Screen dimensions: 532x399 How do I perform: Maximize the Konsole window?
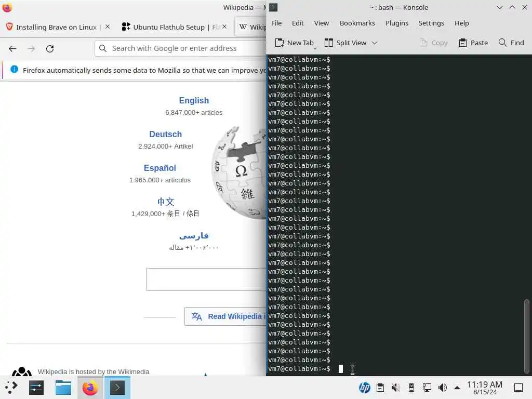click(x=512, y=7)
